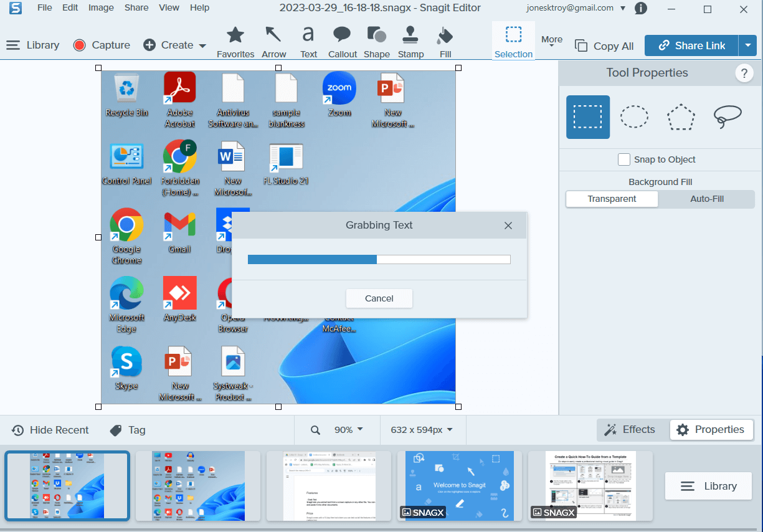Activate the Selection tool
This screenshot has height=532, width=763.
513,42
